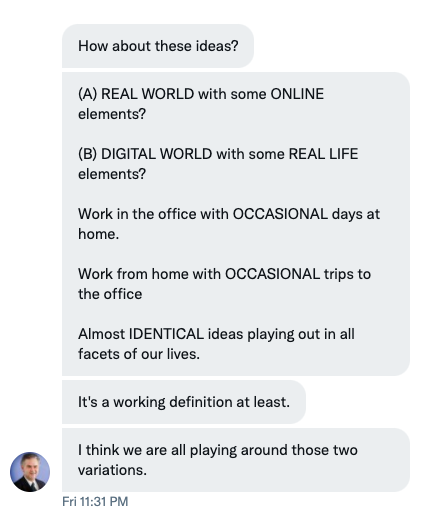Click the words 'DIGITAL WORLD' in option B
Image resolution: width=430 pixels, height=524 pixels.
(156, 154)
